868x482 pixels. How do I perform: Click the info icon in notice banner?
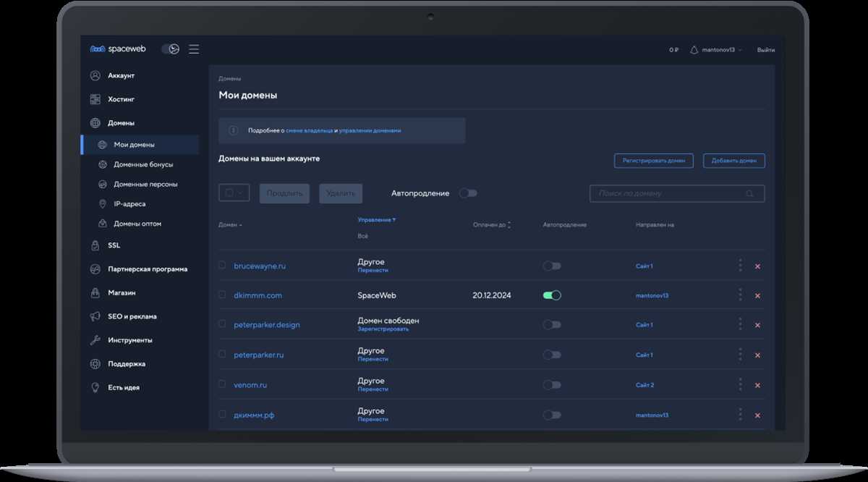[233, 130]
